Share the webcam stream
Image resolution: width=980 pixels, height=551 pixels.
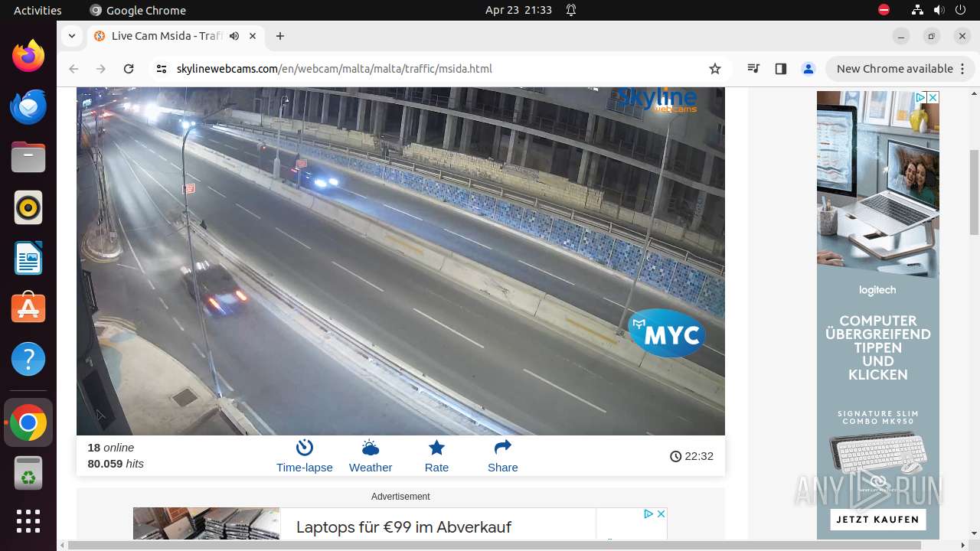(503, 456)
